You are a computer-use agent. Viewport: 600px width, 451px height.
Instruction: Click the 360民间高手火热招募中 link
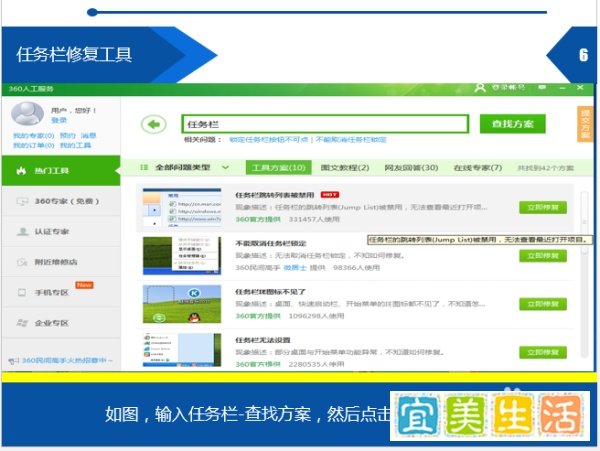tap(67, 360)
